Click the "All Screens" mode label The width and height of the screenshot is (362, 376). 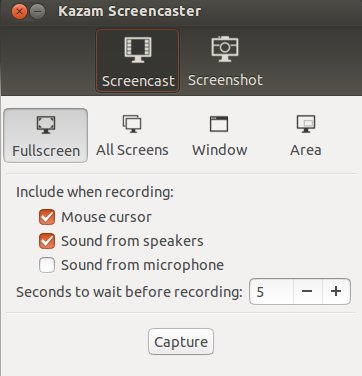132,150
